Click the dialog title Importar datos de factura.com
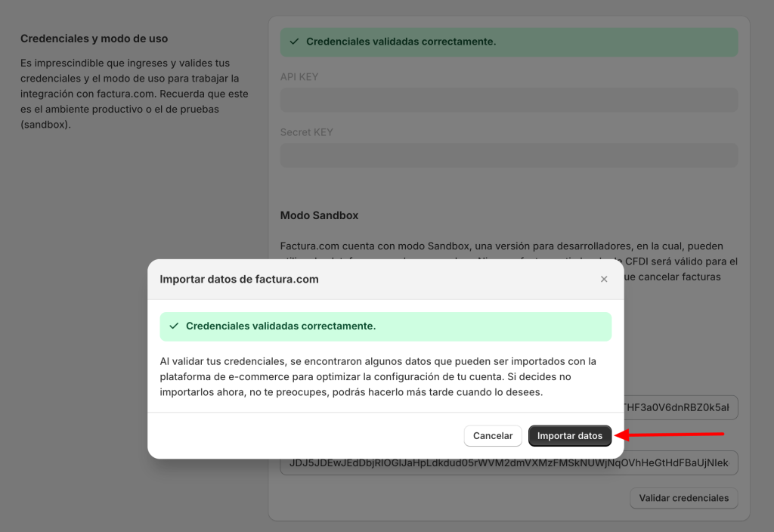This screenshot has height=532, width=774. click(239, 280)
